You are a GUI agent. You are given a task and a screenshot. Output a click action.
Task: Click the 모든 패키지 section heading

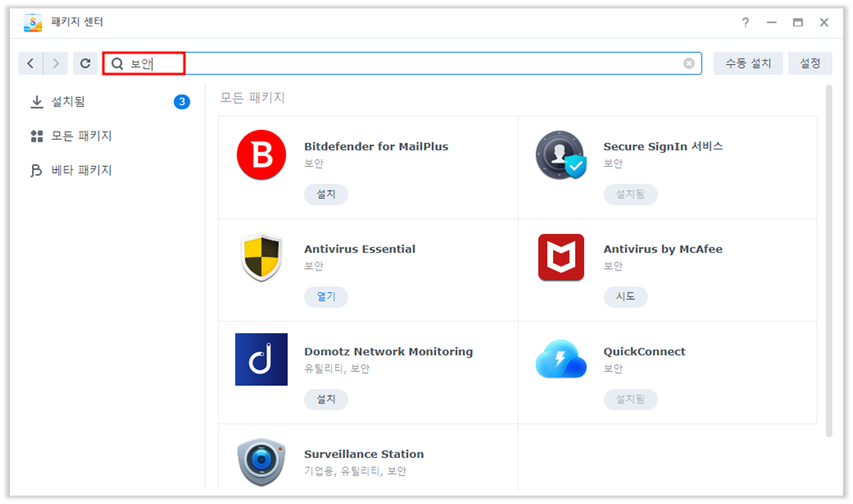click(x=252, y=98)
